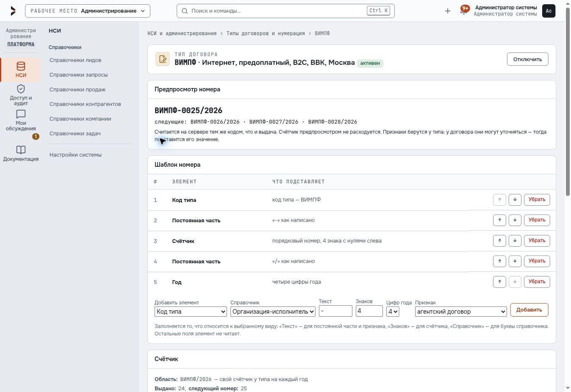Click the ВИМПФ breadcrumb text

pyautogui.click(x=322, y=33)
